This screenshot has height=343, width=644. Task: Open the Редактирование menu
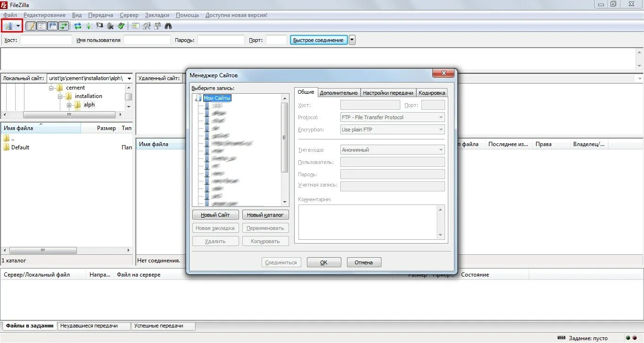click(45, 15)
